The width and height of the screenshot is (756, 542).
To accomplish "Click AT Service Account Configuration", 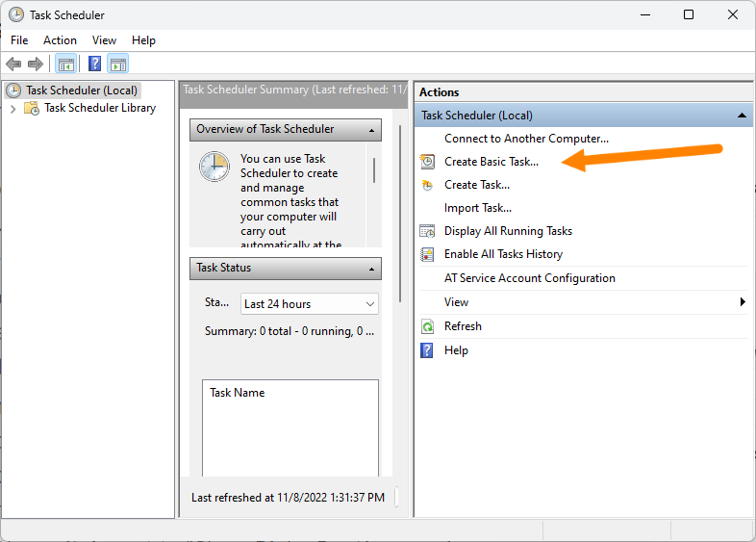I will pos(529,278).
